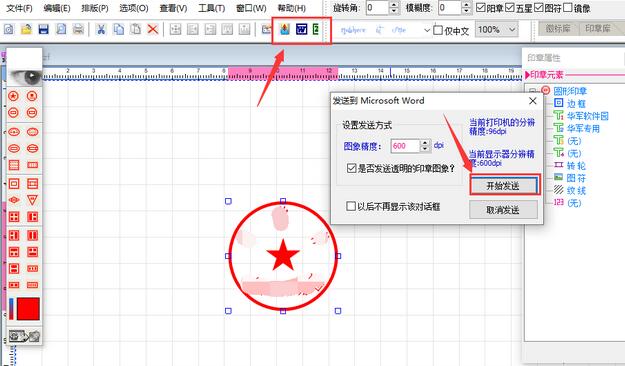625x366 pixels.
Task: Open the 100% zoom dropdown
Action: (496, 30)
